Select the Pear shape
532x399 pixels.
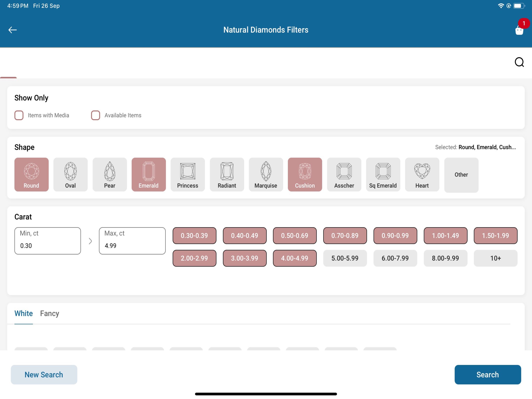pyautogui.click(x=110, y=175)
